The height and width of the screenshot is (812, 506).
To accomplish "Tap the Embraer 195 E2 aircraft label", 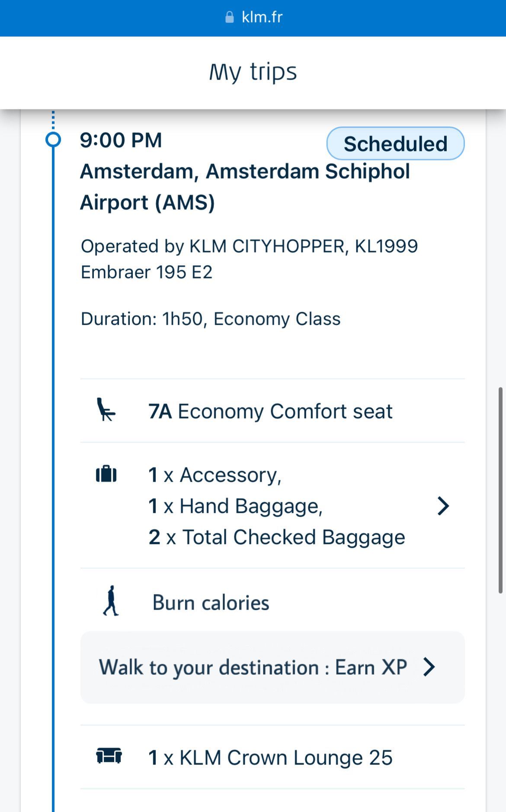I will point(147,272).
